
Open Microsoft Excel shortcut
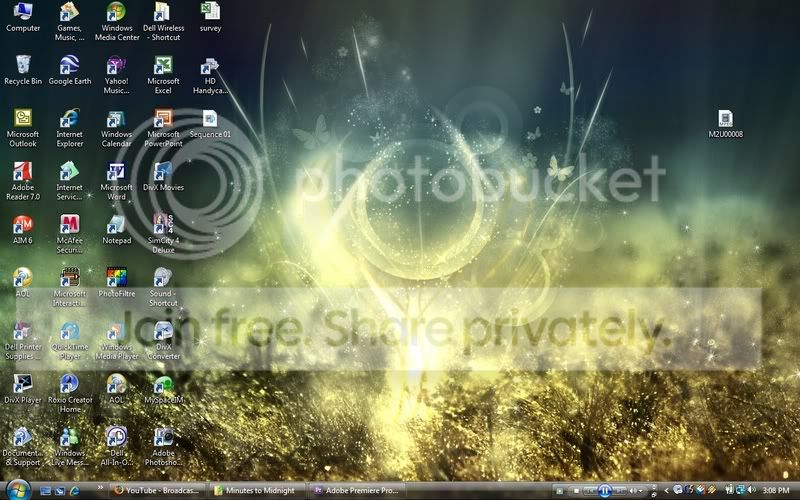click(x=163, y=75)
